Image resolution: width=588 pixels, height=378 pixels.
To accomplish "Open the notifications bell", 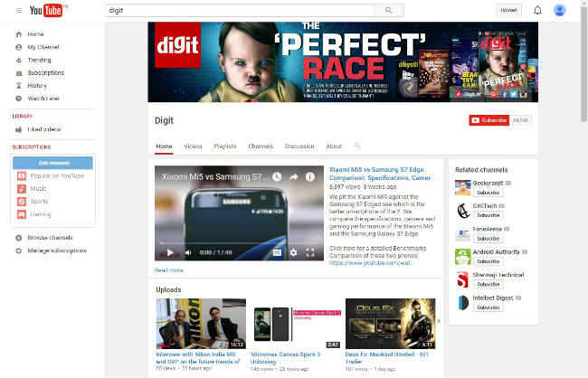I will [537, 11].
